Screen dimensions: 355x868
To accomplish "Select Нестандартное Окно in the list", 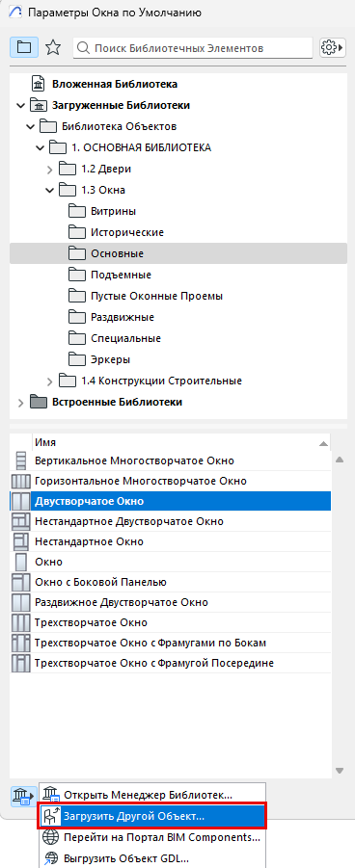I will coord(89,541).
